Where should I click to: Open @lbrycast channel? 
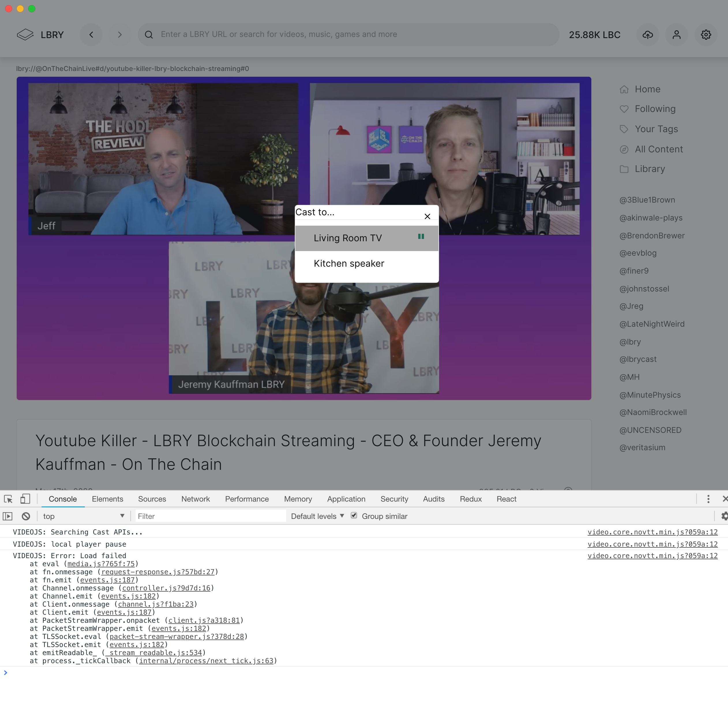pyautogui.click(x=638, y=359)
